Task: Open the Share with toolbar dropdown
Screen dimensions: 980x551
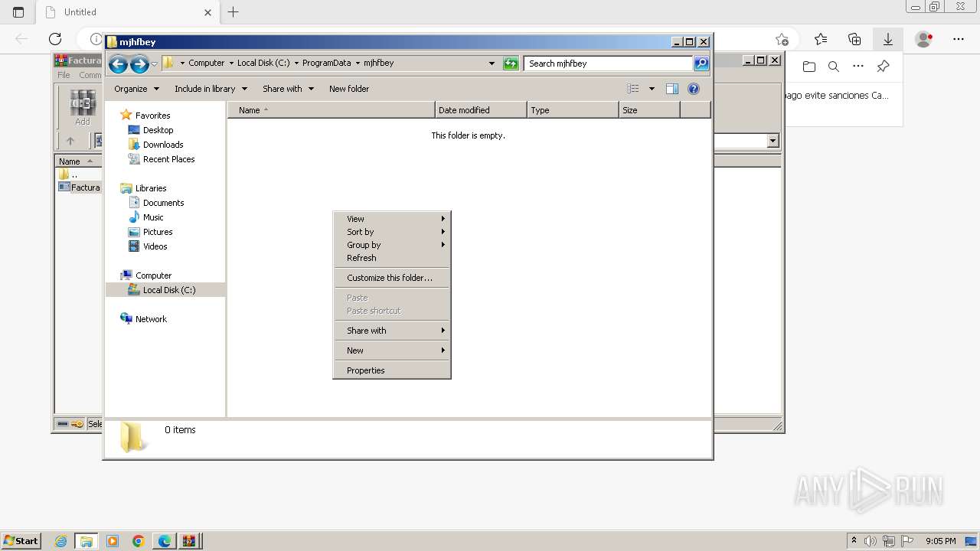Action: coord(288,89)
